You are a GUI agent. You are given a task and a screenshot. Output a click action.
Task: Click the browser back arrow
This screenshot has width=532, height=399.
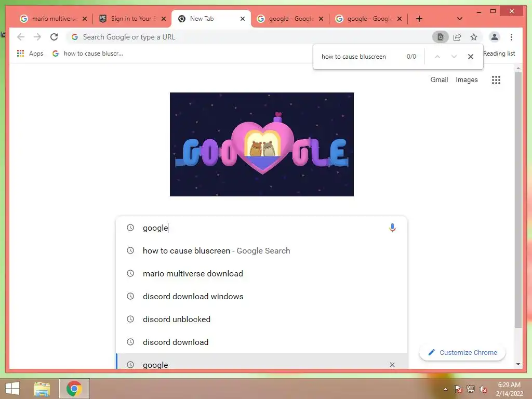[21, 37]
